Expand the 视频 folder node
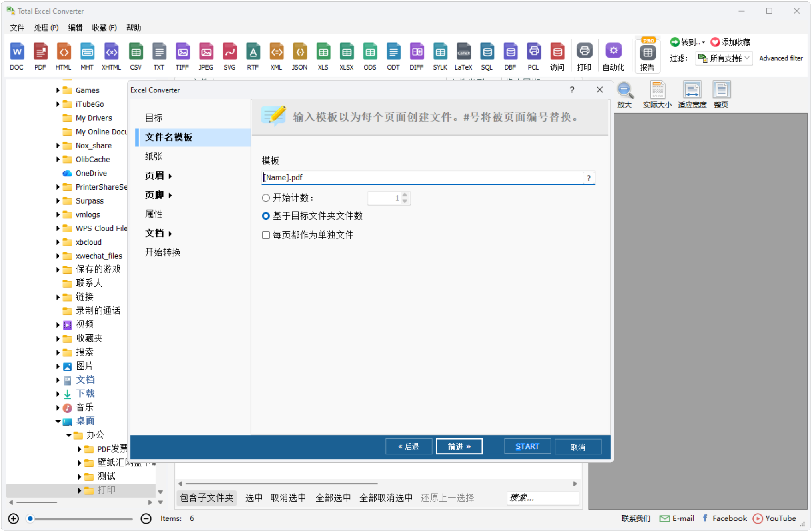This screenshot has width=812, height=532. pos(58,325)
